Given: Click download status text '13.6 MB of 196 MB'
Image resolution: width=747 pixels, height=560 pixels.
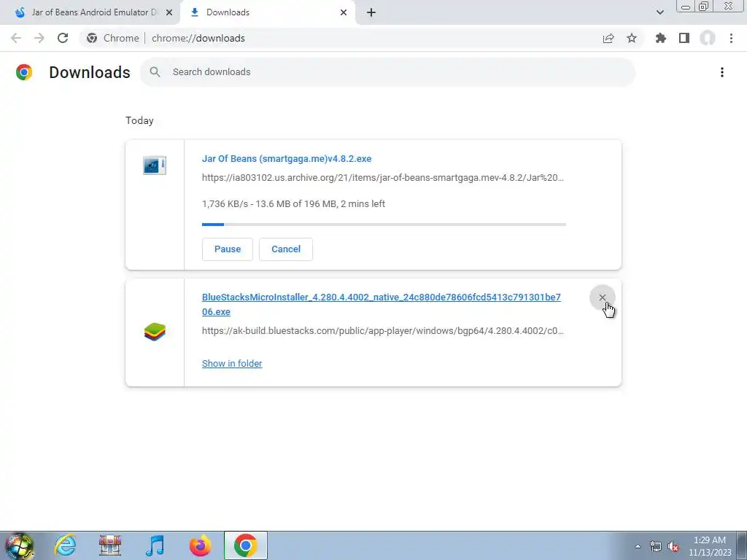Looking at the screenshot, I should [x=296, y=204].
